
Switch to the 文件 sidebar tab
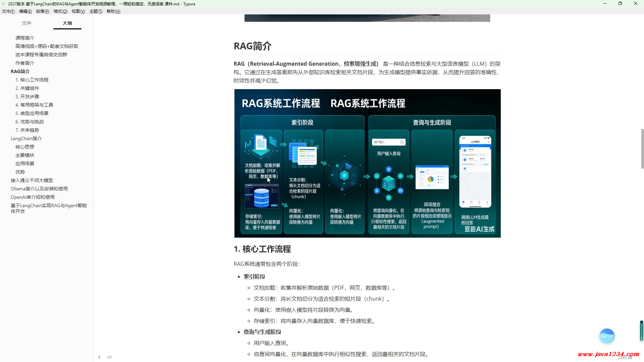pyautogui.click(x=26, y=23)
